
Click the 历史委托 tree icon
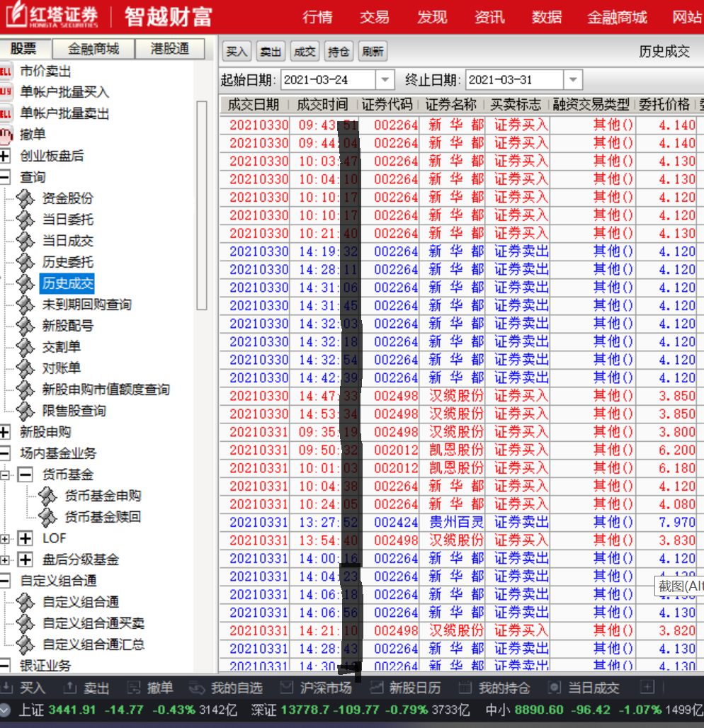(x=25, y=263)
